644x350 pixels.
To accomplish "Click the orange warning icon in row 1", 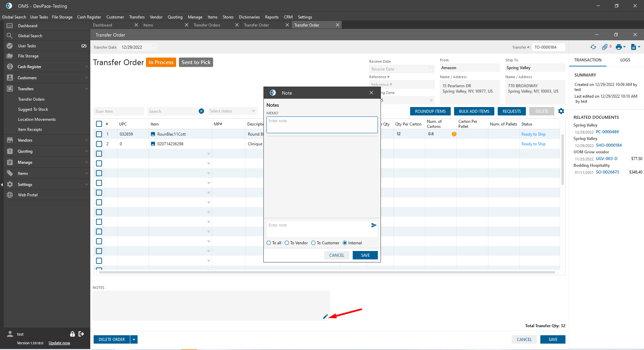I will pyautogui.click(x=454, y=134).
